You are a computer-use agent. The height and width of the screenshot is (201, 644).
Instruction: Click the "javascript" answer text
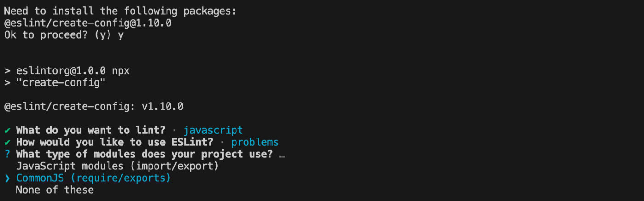213,131
